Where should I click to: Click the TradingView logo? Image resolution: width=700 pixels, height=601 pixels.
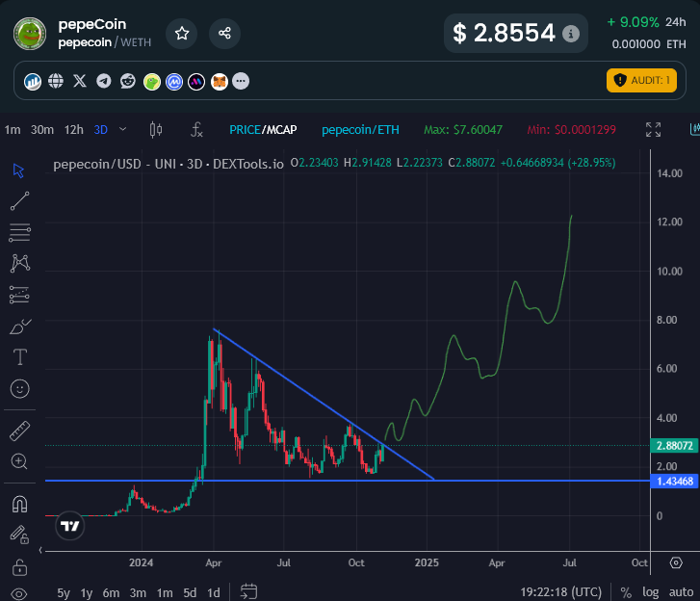coord(69,526)
